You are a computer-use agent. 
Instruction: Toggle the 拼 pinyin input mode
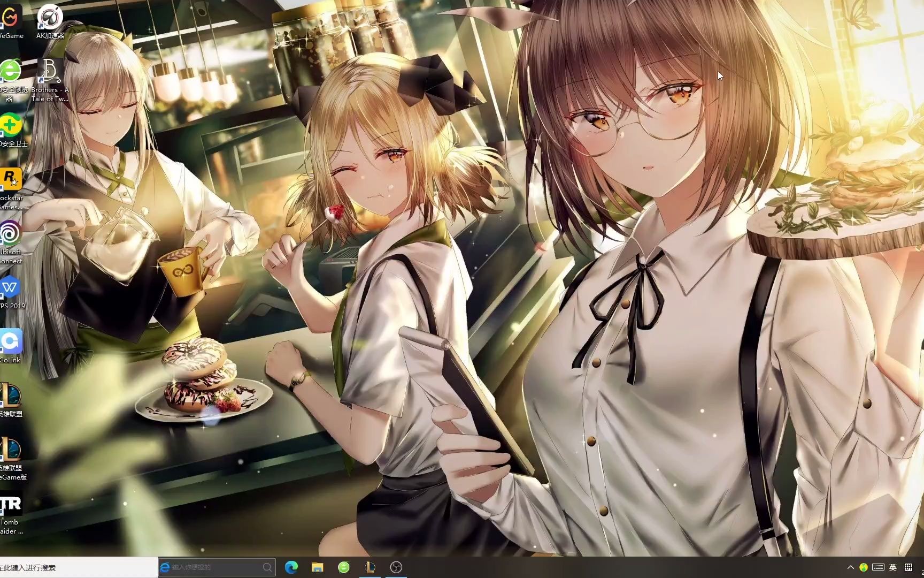click(x=908, y=567)
